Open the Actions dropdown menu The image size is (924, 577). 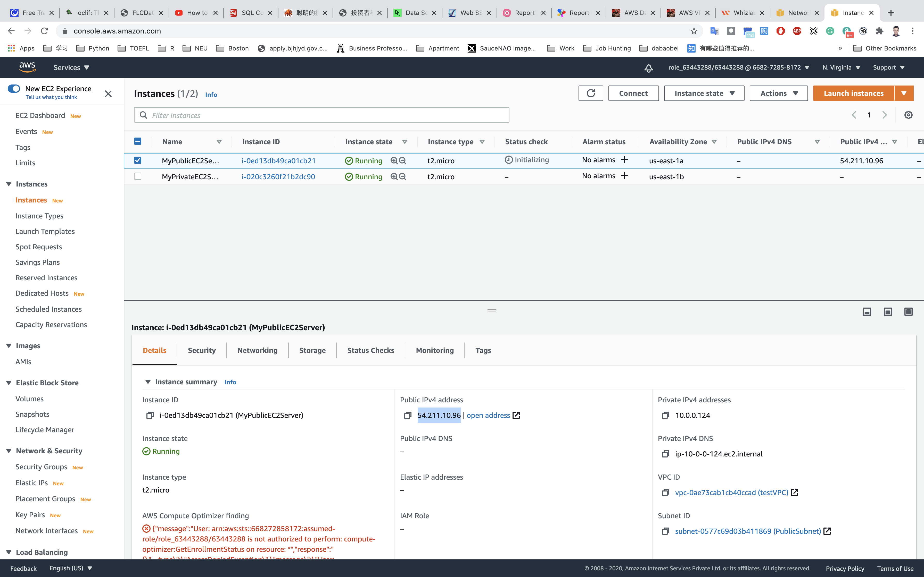778,93
